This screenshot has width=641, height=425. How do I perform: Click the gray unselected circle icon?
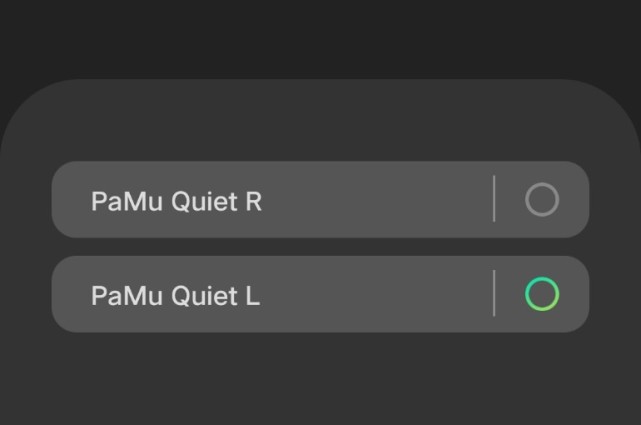point(541,200)
